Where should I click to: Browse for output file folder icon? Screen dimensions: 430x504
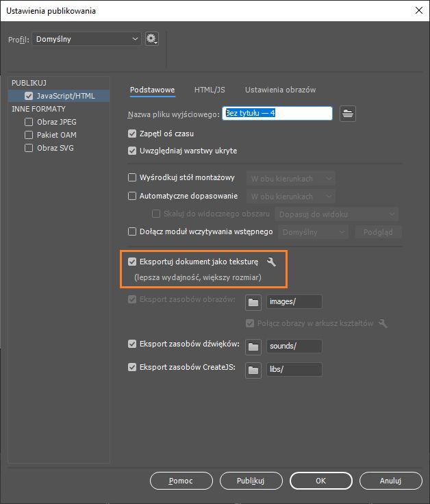(x=349, y=114)
